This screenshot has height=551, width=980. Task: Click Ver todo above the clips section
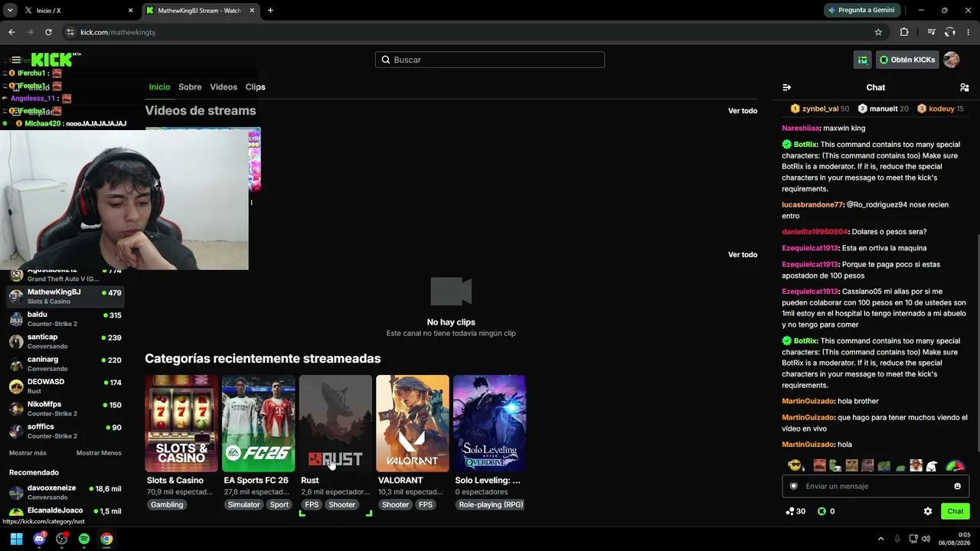click(x=742, y=255)
